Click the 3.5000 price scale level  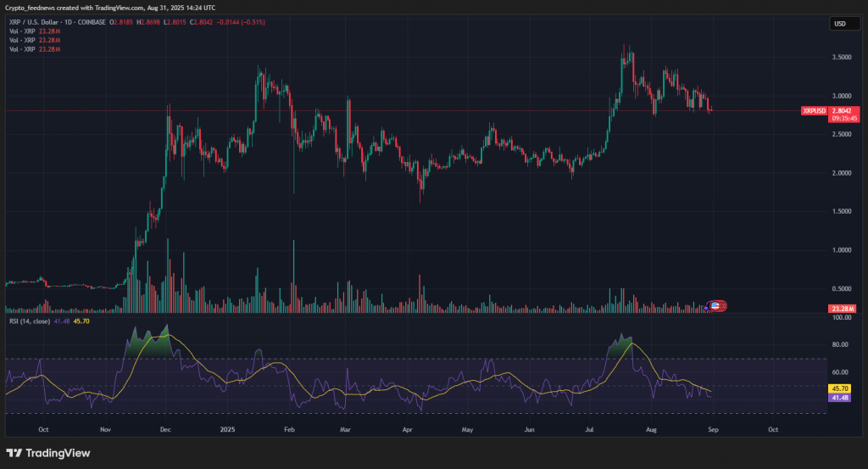pyautogui.click(x=843, y=58)
